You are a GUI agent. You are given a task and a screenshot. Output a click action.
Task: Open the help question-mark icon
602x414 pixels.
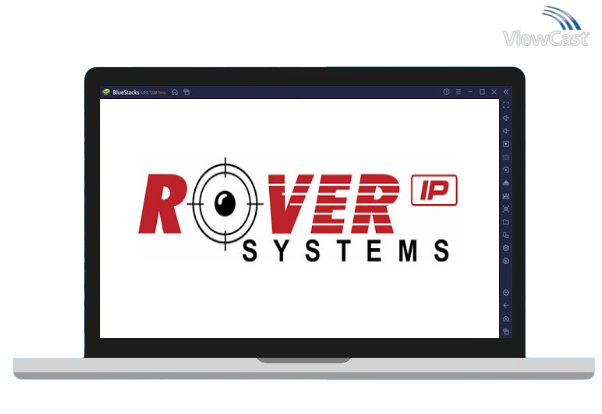coord(446,92)
